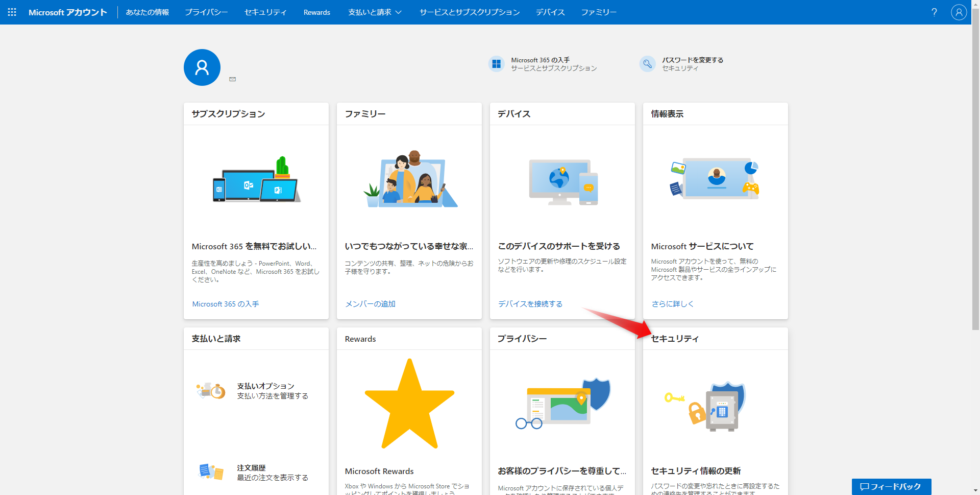Image resolution: width=980 pixels, height=495 pixels.
Task: Open the ファミリー navigation item
Action: pos(599,12)
